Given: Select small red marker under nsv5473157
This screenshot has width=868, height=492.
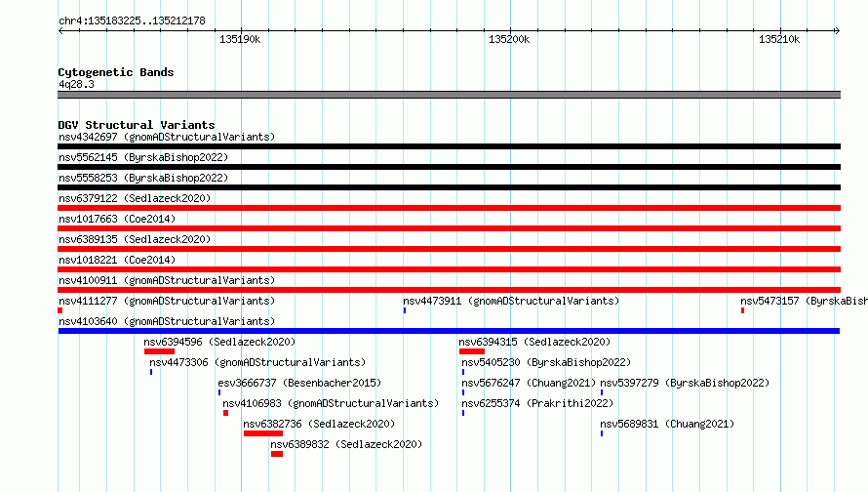Looking at the screenshot, I should tap(742, 310).
